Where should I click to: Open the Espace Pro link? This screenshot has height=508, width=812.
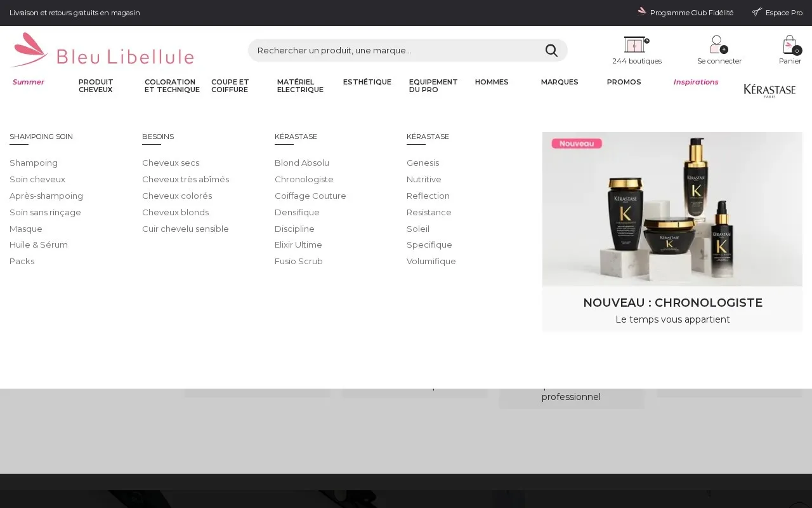coord(777,13)
